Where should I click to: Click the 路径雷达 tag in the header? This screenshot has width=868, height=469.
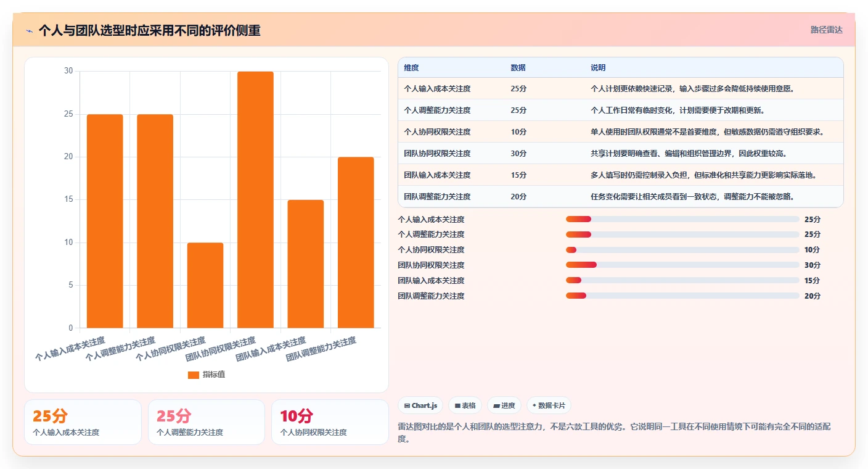[x=826, y=30]
